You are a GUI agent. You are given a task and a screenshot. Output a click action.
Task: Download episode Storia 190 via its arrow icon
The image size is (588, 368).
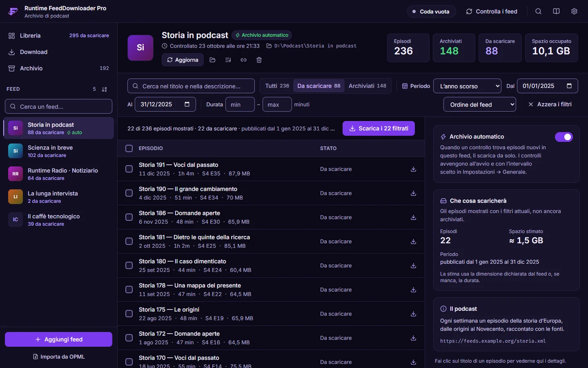pyautogui.click(x=413, y=193)
